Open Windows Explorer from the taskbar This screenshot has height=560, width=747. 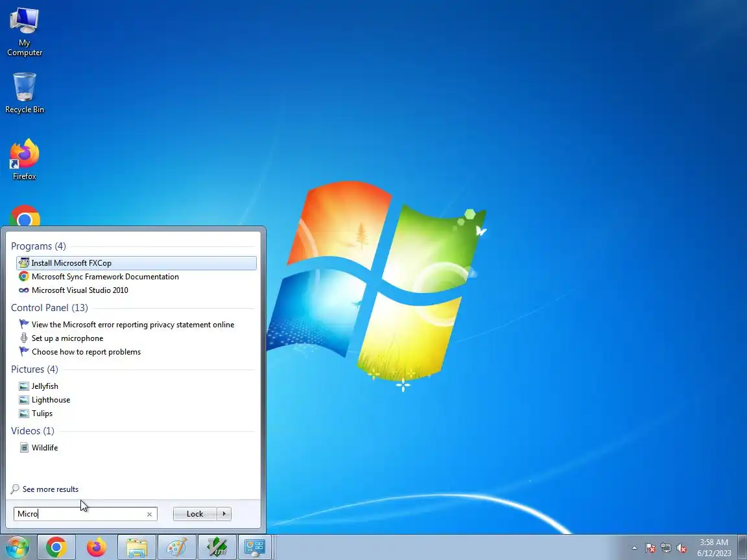coord(136,547)
